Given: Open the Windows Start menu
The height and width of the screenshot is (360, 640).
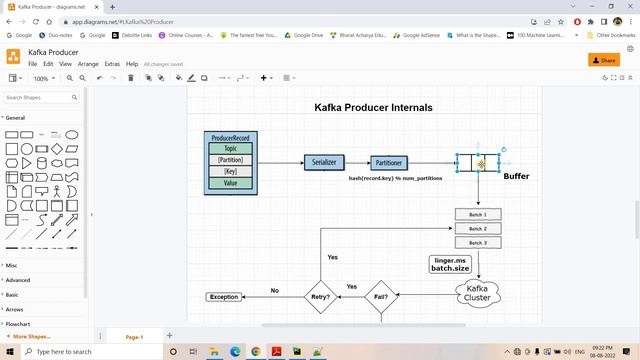Looking at the screenshot, I should tap(10, 351).
